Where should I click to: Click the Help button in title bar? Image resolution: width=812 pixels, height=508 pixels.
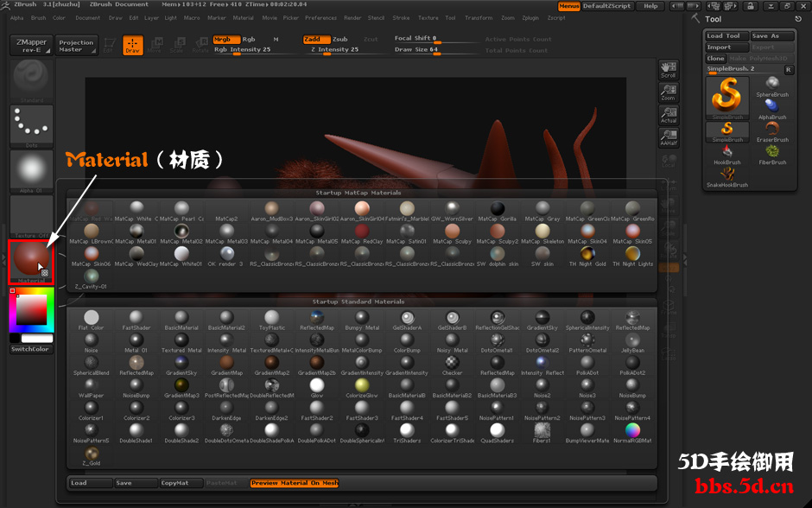[x=650, y=6]
